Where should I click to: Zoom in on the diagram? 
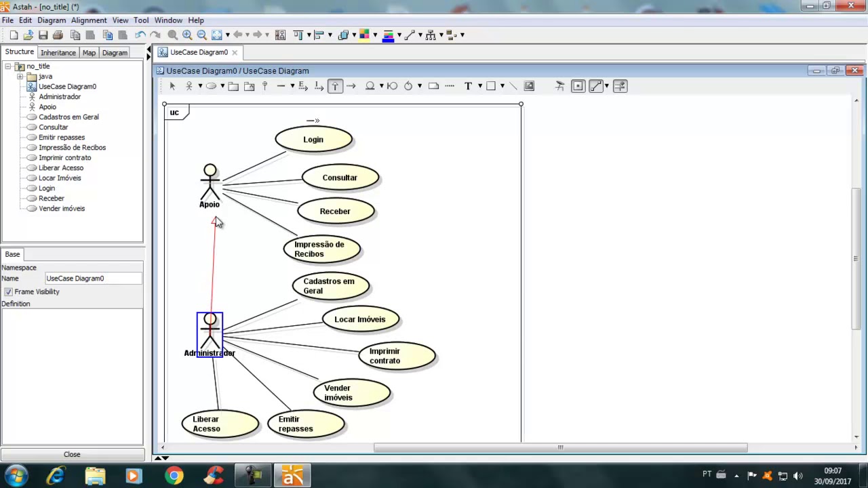click(x=186, y=35)
